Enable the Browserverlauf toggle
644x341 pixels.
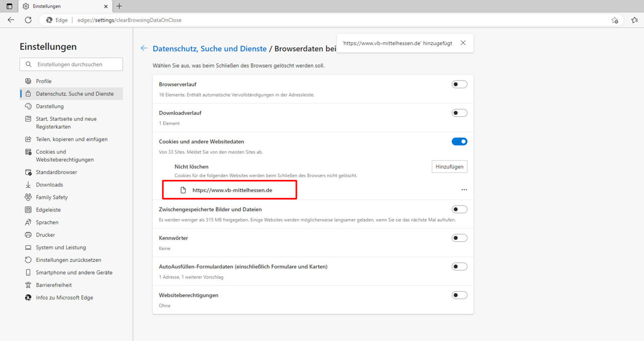pyautogui.click(x=459, y=84)
